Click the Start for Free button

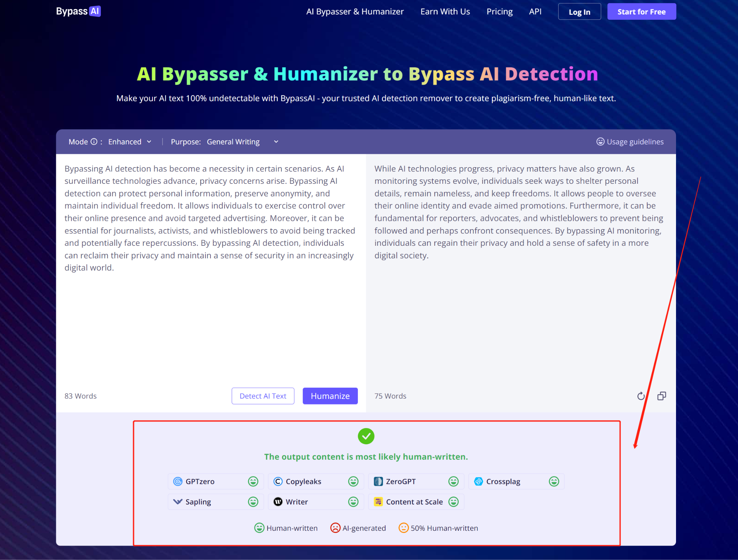click(641, 11)
